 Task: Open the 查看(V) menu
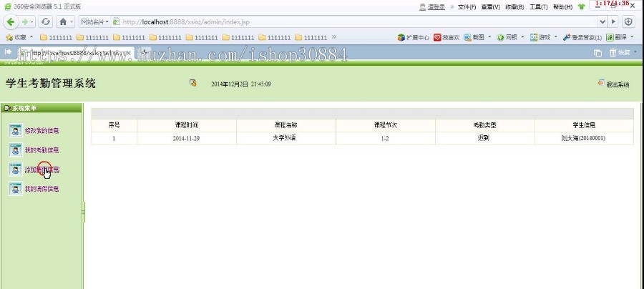491,7
